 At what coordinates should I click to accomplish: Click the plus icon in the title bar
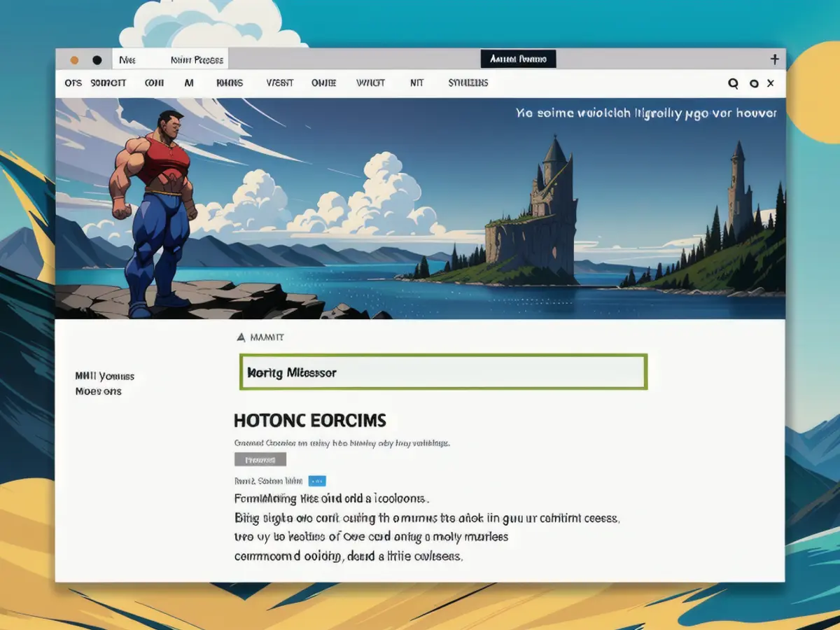774,59
